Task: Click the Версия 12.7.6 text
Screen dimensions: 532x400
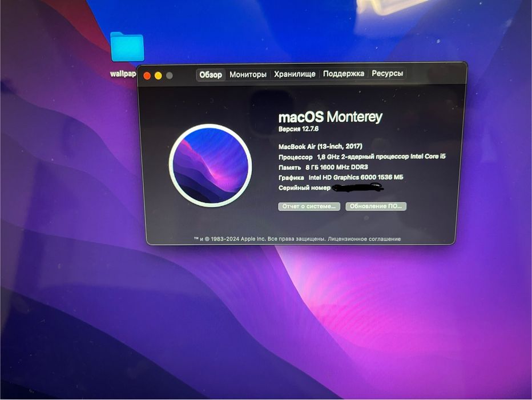Action: (x=298, y=129)
